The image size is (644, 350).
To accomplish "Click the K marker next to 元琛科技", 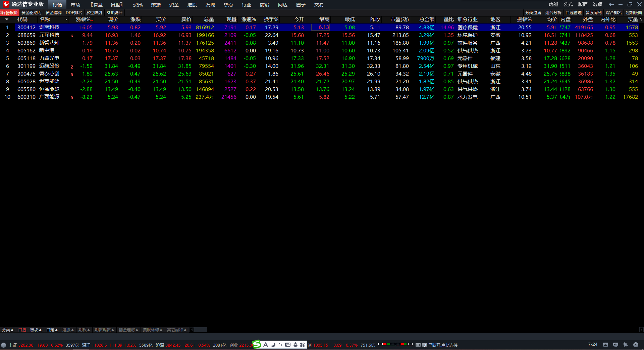I will coord(72,36).
